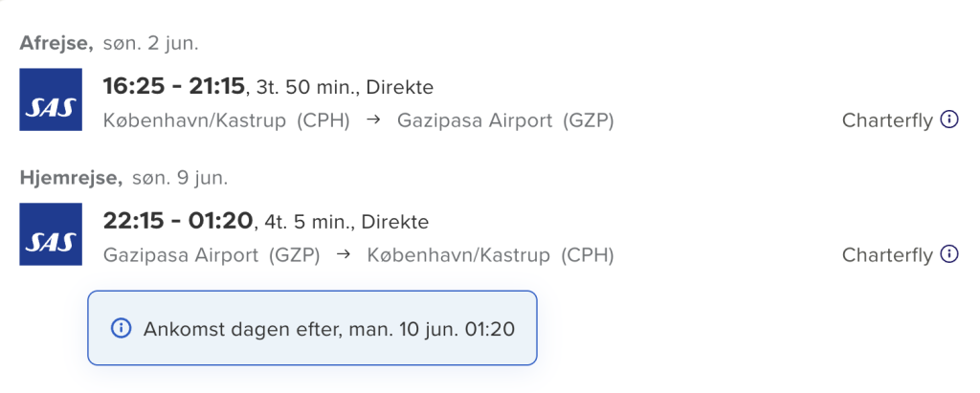Select the søn. 2 jun. date text
This screenshot has height=393, width=980.
[150, 43]
